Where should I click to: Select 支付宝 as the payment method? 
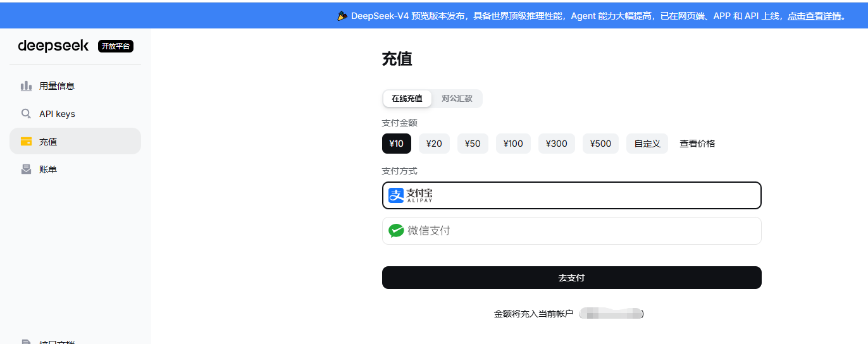point(572,195)
